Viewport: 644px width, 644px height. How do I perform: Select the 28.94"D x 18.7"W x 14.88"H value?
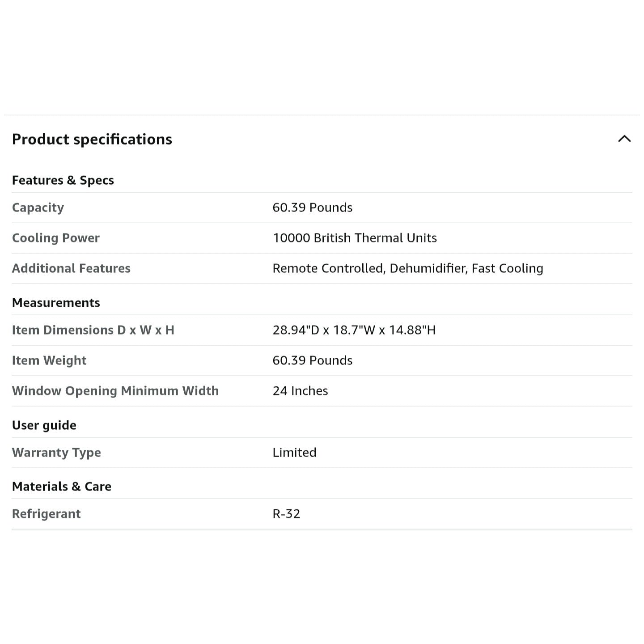354,330
